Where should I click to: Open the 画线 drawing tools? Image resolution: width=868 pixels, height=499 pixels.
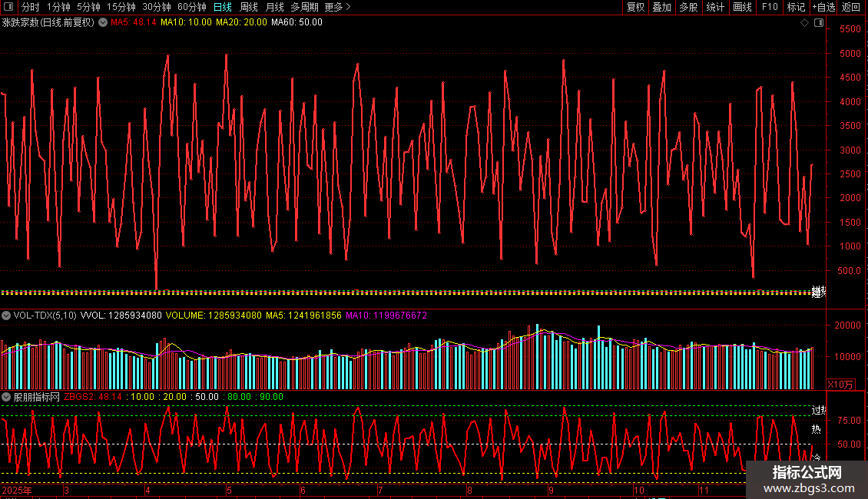click(x=742, y=7)
